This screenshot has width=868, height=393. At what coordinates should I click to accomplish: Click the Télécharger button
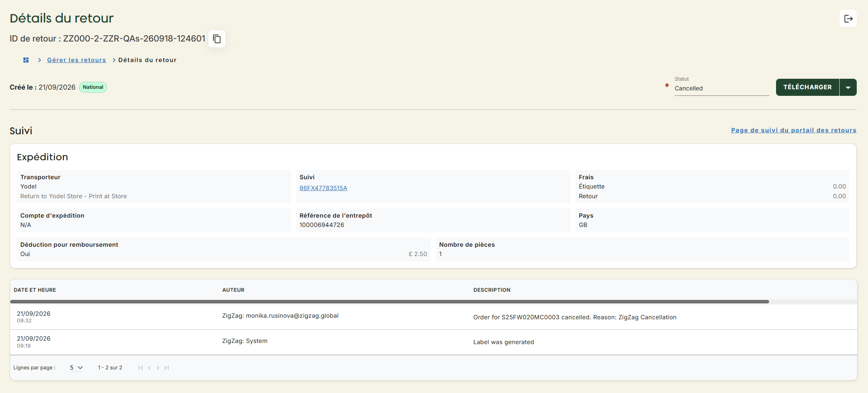pyautogui.click(x=807, y=87)
